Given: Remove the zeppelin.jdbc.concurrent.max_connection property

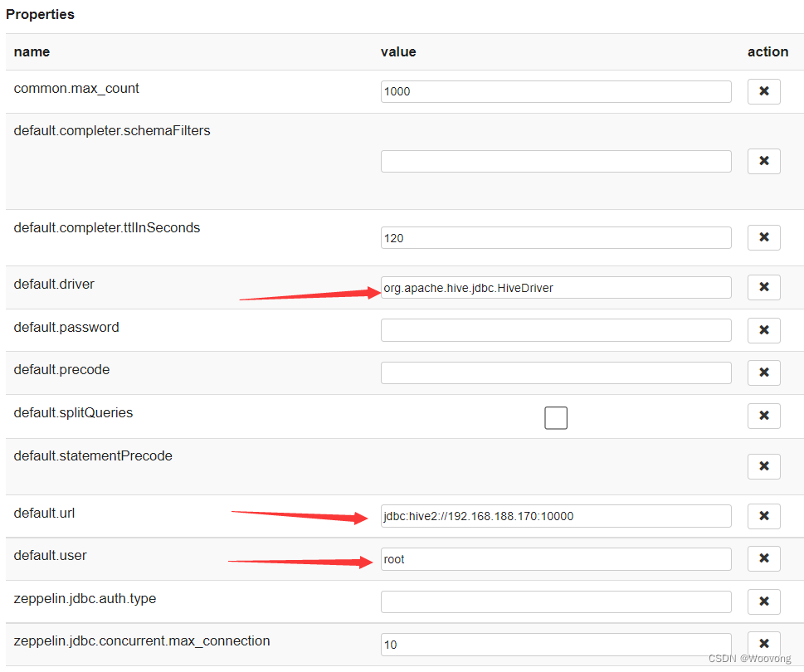Looking at the screenshot, I should (x=763, y=643).
